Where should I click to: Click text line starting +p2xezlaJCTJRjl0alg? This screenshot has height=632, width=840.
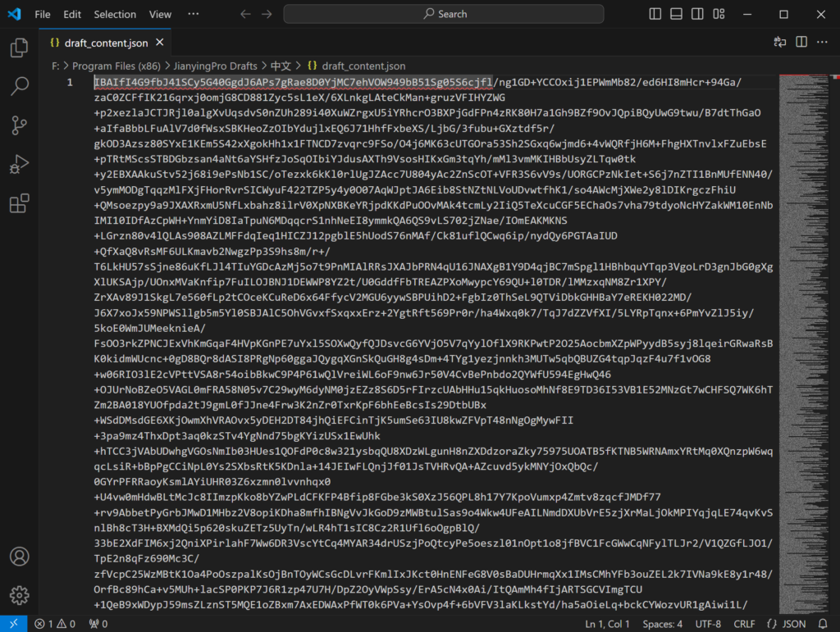point(427,112)
